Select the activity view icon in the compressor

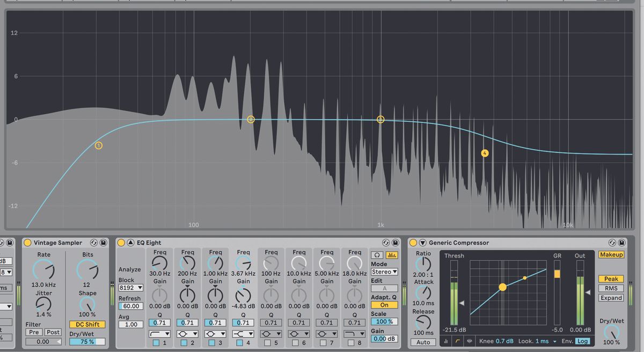[446, 340]
